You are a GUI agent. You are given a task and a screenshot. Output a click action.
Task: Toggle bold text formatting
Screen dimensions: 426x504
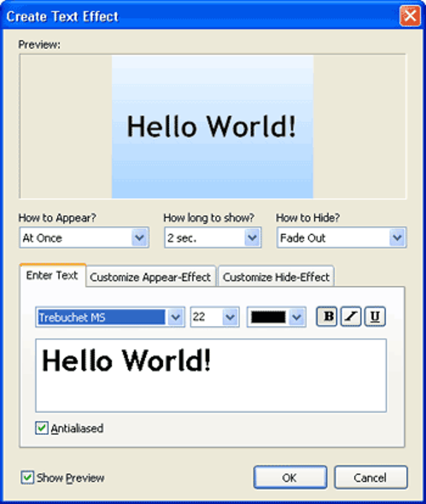coord(326,317)
